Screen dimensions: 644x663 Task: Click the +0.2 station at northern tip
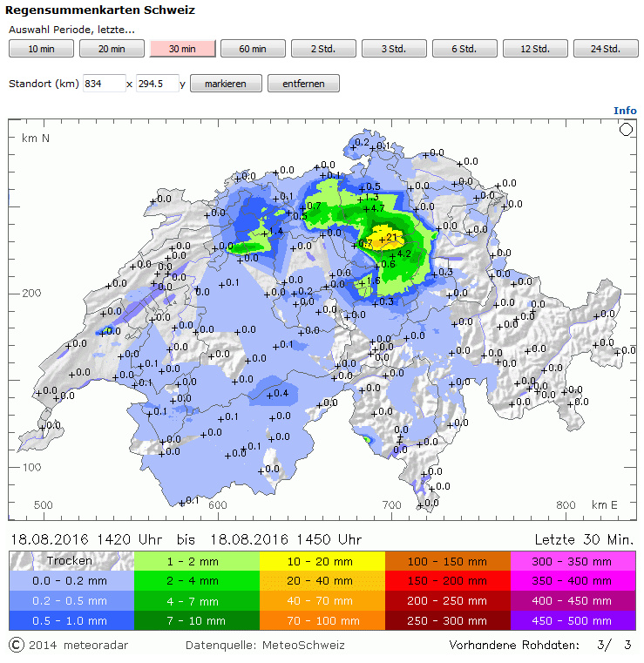360,144
